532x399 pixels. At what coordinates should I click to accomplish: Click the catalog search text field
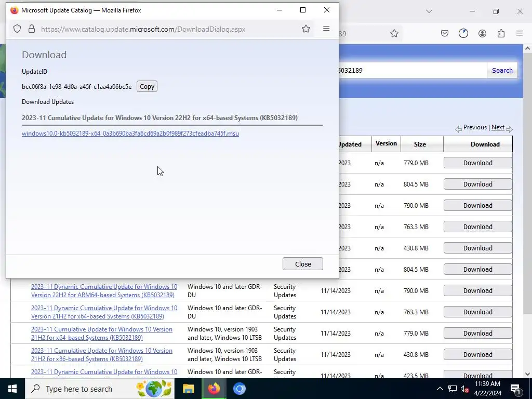tap(413, 70)
